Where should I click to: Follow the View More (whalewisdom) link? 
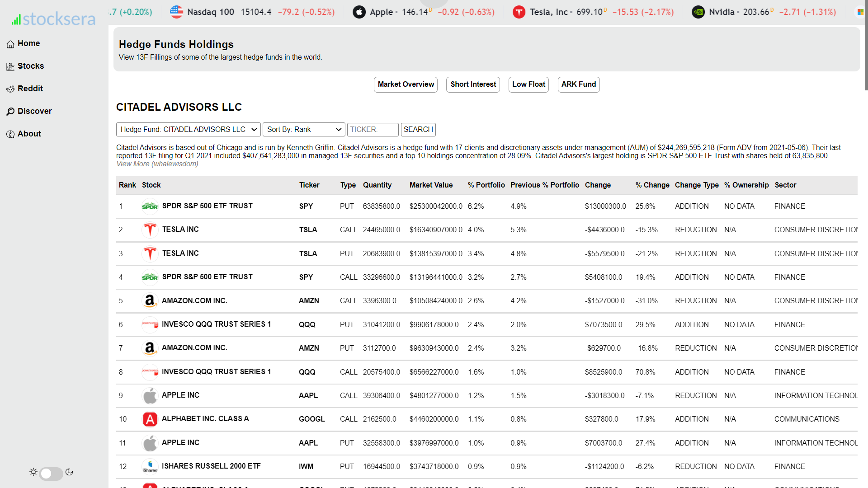157,164
